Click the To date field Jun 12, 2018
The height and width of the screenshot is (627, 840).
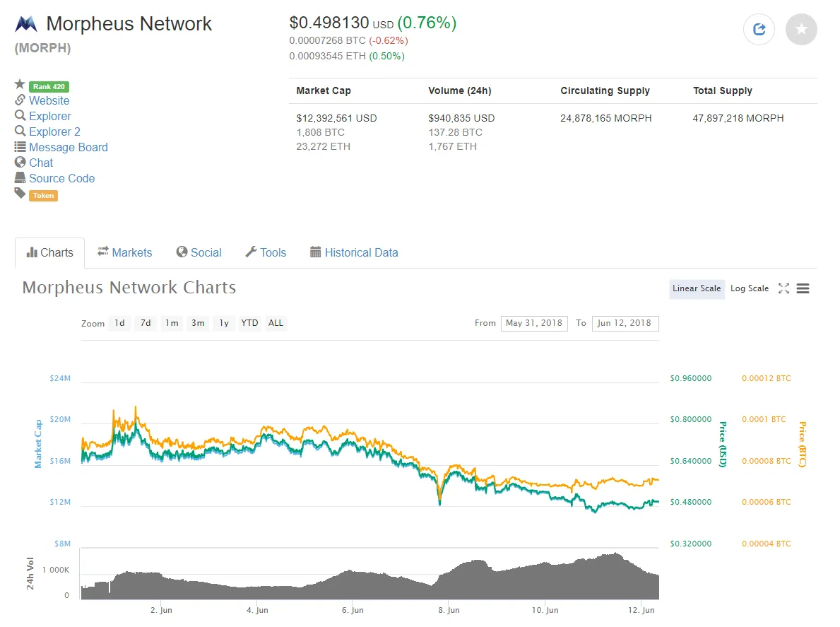point(625,323)
